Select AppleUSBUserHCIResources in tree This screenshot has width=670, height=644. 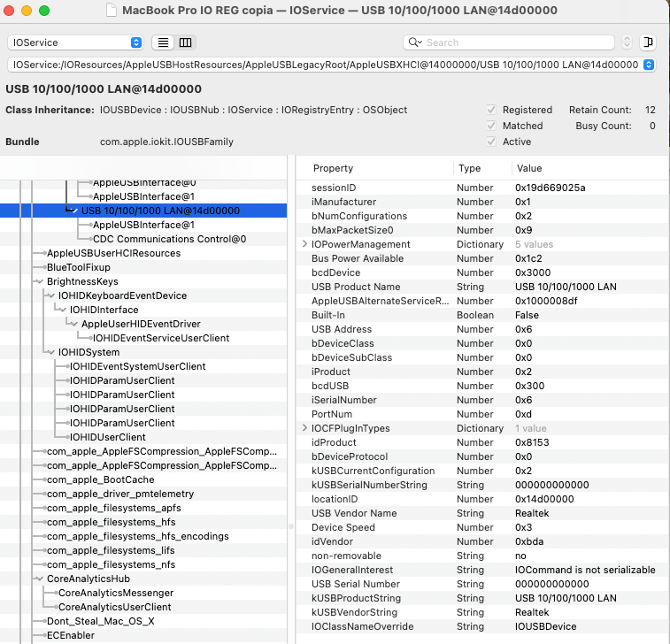pos(113,253)
